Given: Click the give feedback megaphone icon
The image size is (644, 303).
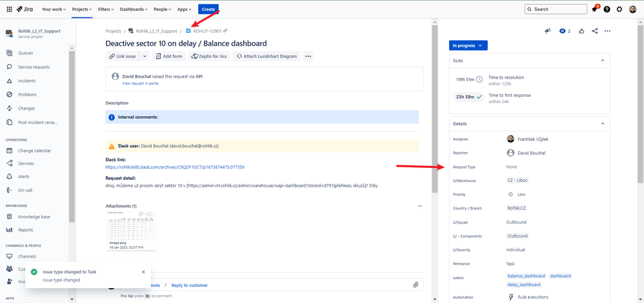Looking at the screenshot, I should (547, 31).
